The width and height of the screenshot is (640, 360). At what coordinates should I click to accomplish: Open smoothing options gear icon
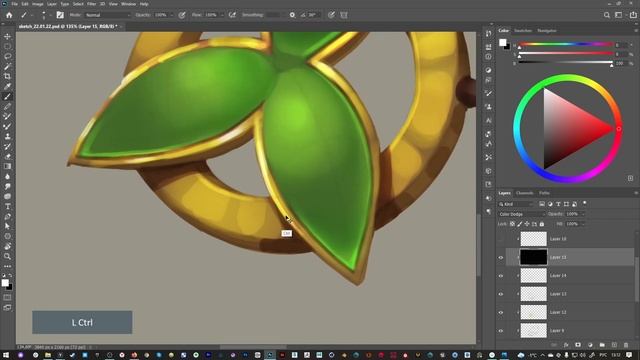pyautogui.click(x=292, y=15)
